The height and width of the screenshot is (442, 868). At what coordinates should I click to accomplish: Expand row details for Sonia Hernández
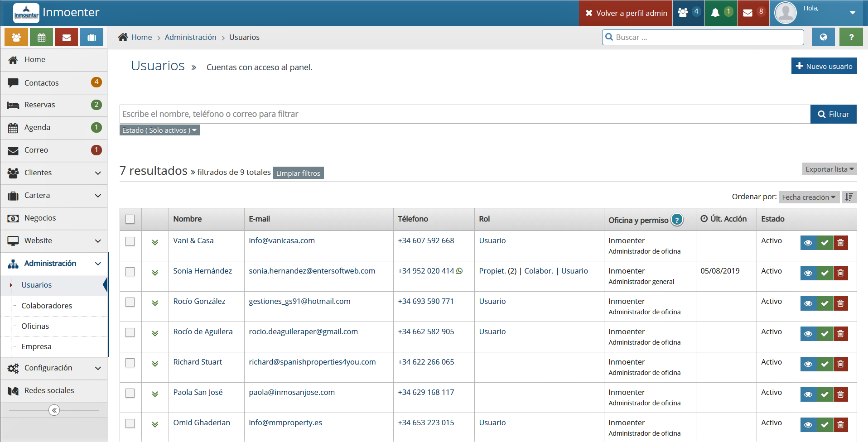click(x=155, y=273)
